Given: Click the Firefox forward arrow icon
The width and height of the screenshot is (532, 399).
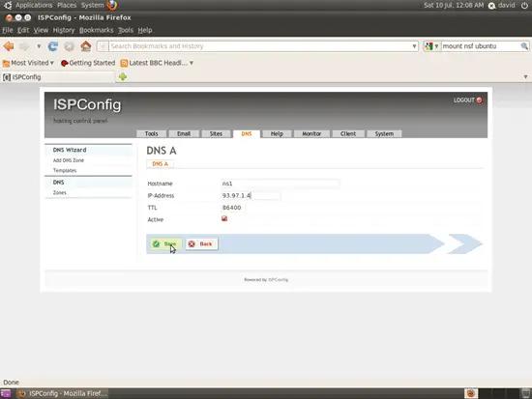Looking at the screenshot, I should pos(24,46).
